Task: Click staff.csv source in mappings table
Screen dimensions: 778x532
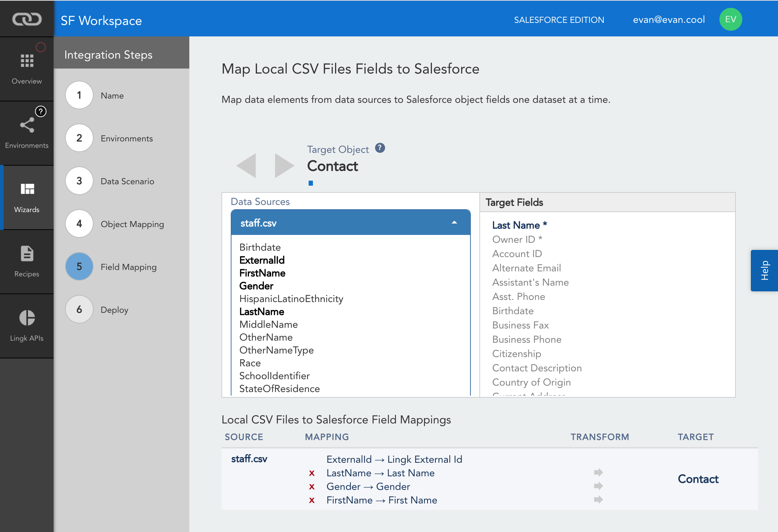Action: tap(249, 459)
